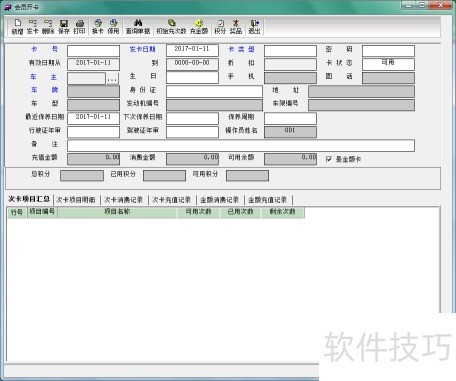Click the 操作员姓名 field showing 001

290,132
